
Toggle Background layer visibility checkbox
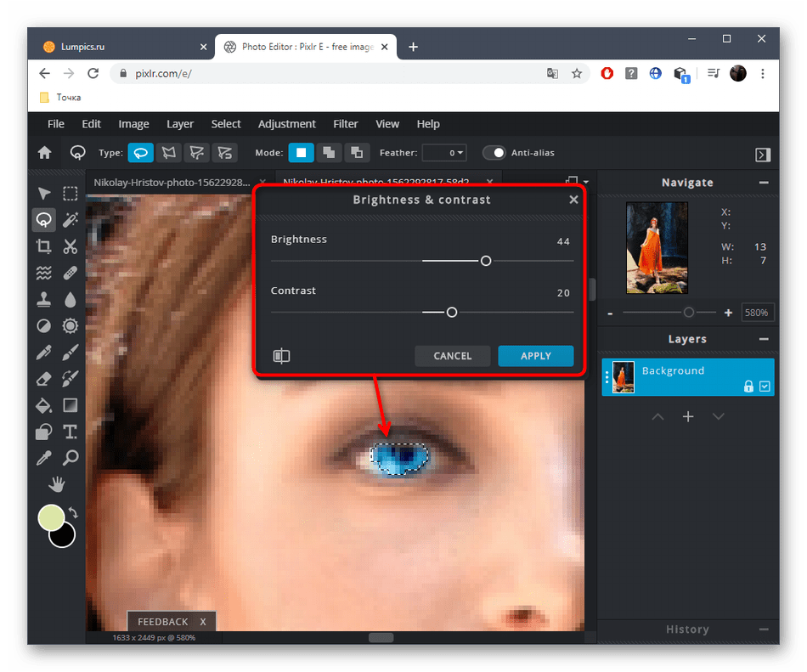coord(765,387)
